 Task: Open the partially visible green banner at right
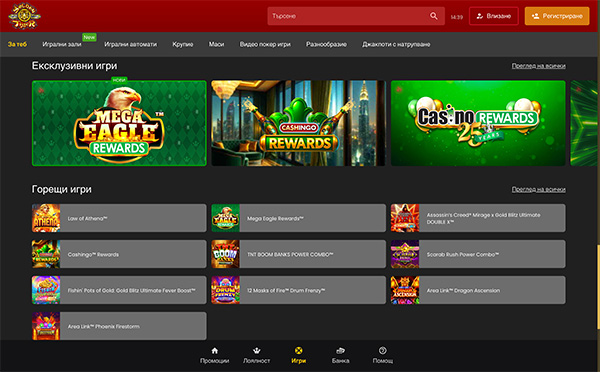click(x=584, y=123)
